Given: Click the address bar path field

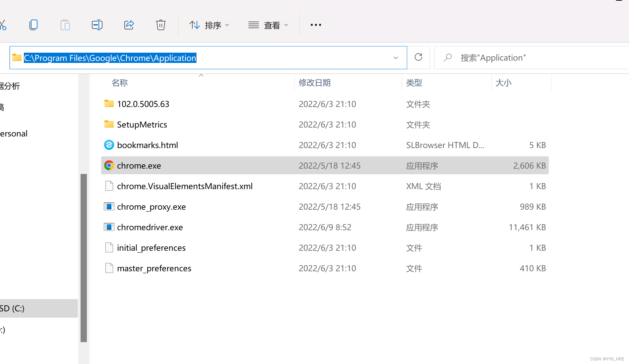Looking at the screenshot, I should click(208, 58).
